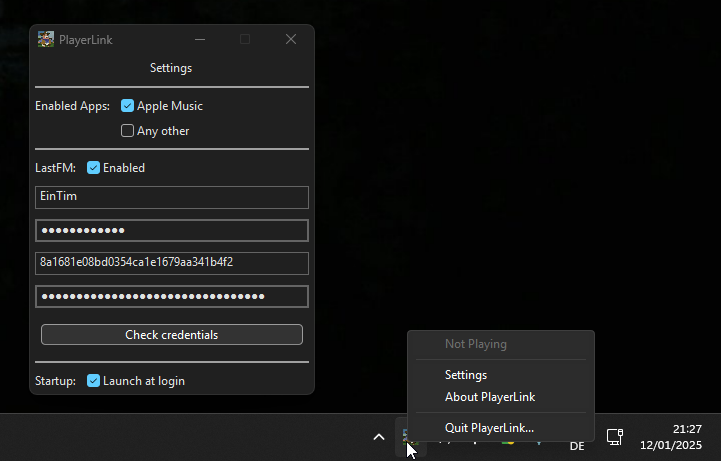Minimize the PlayerLink settings window
This screenshot has height=461, width=721.
[x=200, y=40]
